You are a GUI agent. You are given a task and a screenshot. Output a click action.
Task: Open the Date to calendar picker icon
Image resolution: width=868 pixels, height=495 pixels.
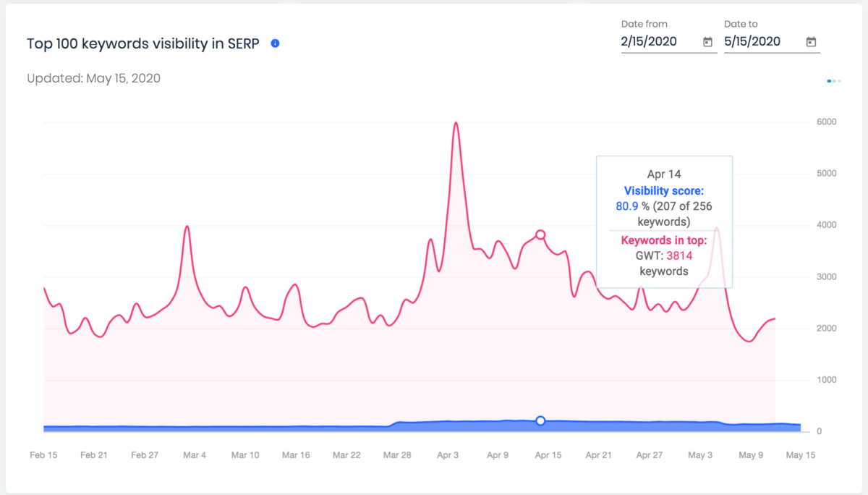coord(812,42)
